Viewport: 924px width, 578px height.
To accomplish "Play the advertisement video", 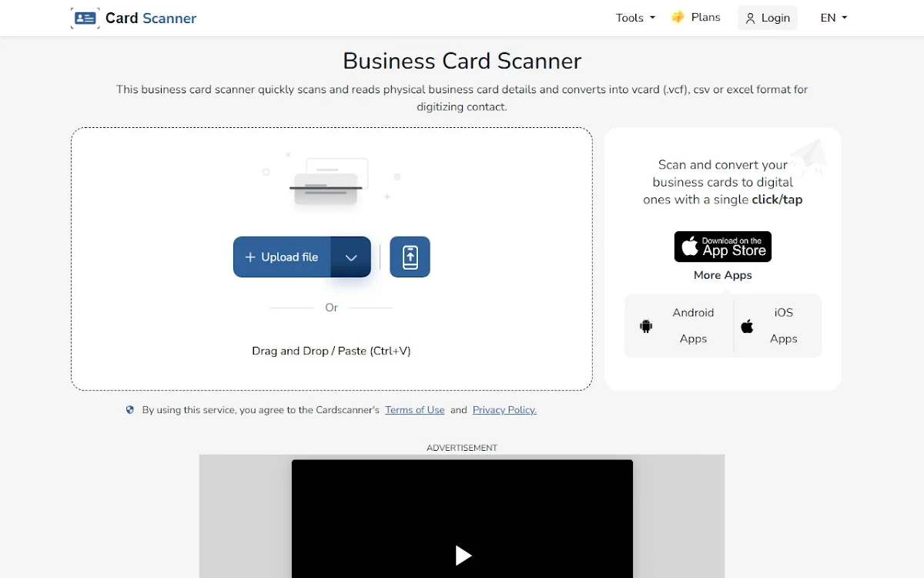I will (x=463, y=555).
